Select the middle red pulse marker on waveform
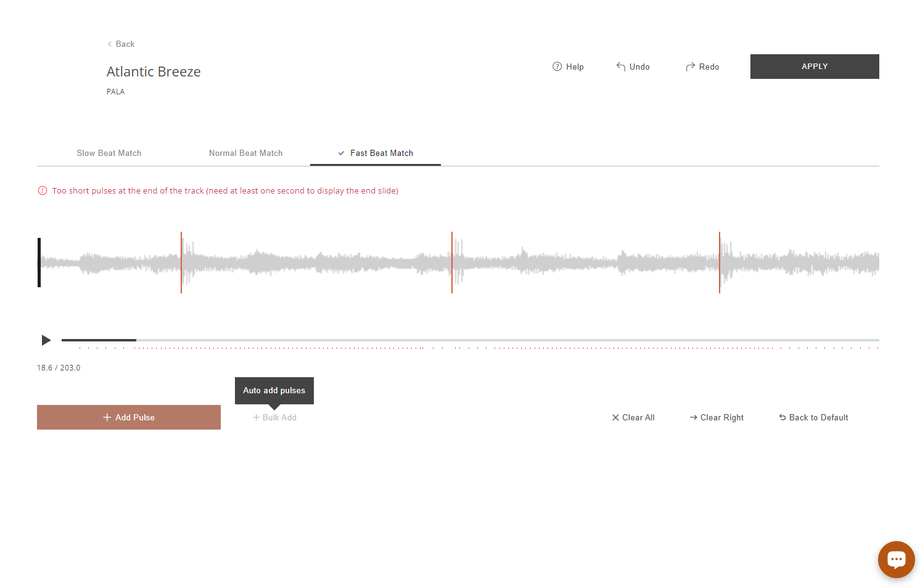This screenshot has width=920, height=588. coord(452,263)
